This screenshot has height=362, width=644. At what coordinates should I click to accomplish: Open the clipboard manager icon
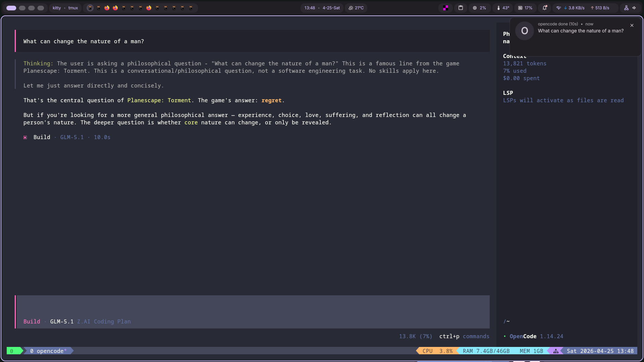coord(461,8)
